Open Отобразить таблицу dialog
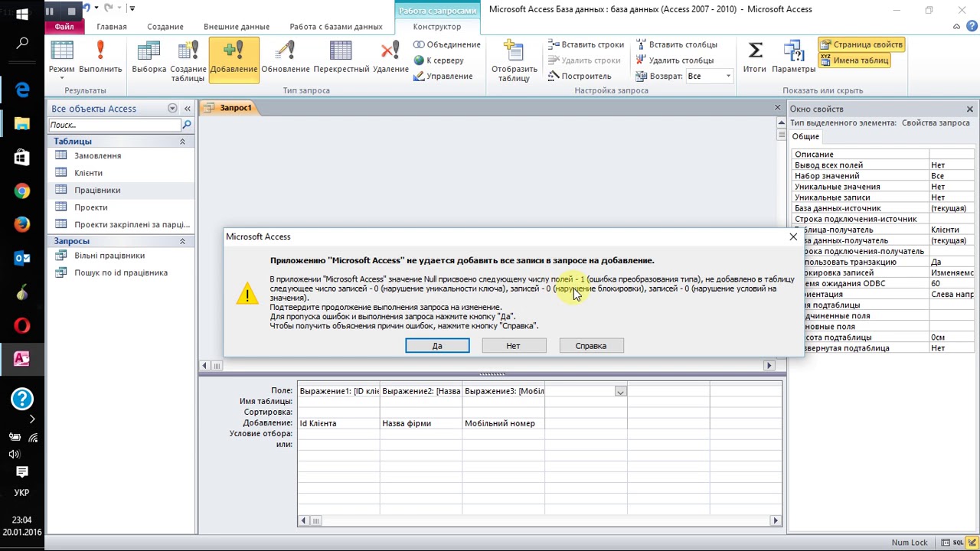The image size is (980, 551). coord(514,61)
